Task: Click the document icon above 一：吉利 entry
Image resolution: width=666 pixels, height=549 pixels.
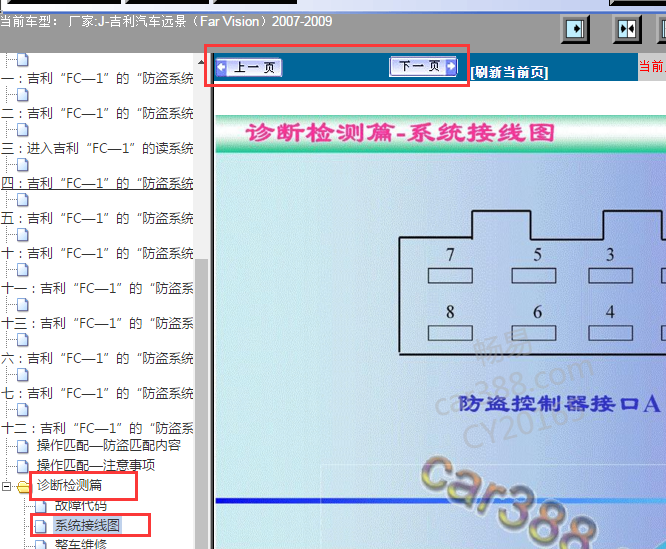Action: pos(23,60)
